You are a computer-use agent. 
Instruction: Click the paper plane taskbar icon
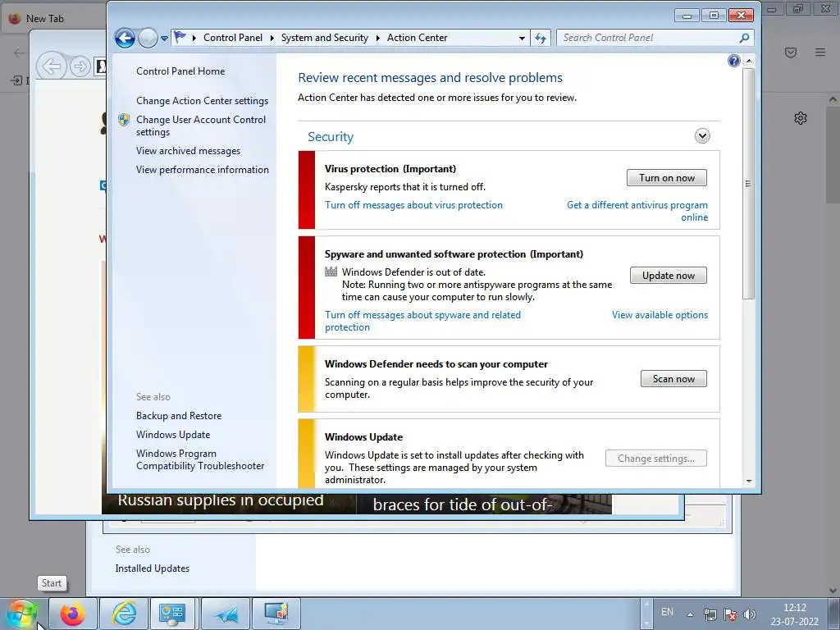pyautogui.click(x=226, y=614)
